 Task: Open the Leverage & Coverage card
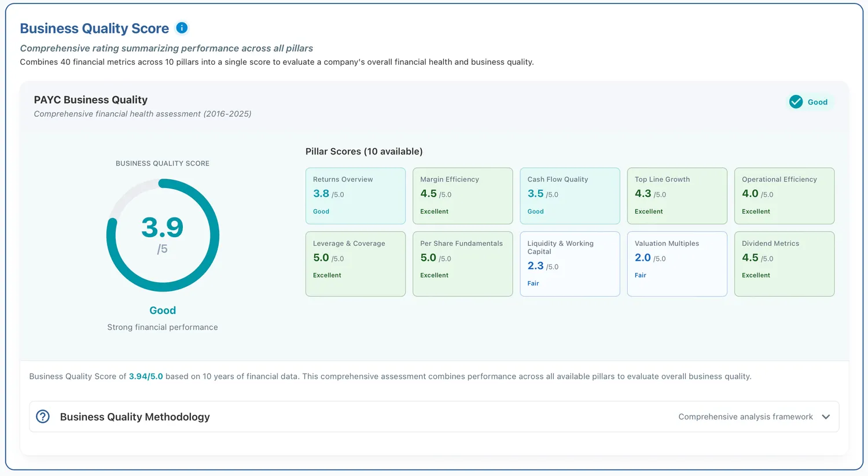355,264
